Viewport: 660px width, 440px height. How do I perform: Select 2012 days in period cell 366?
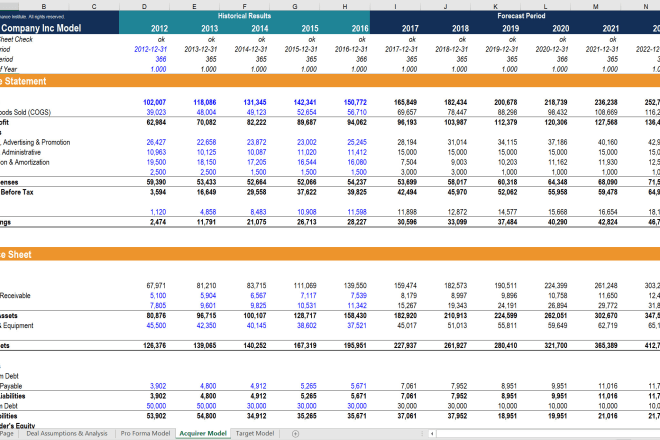click(161, 59)
